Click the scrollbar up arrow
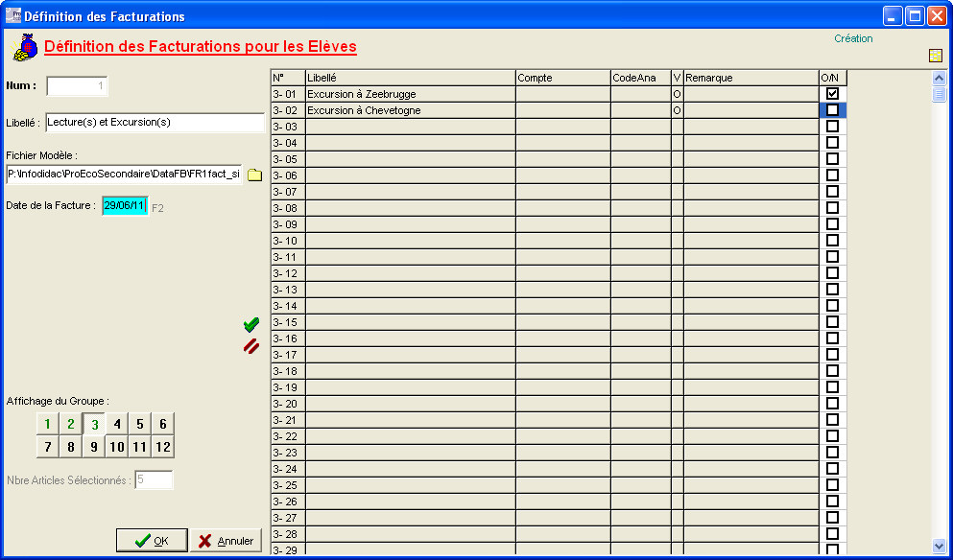This screenshot has width=953, height=560. 939,78
